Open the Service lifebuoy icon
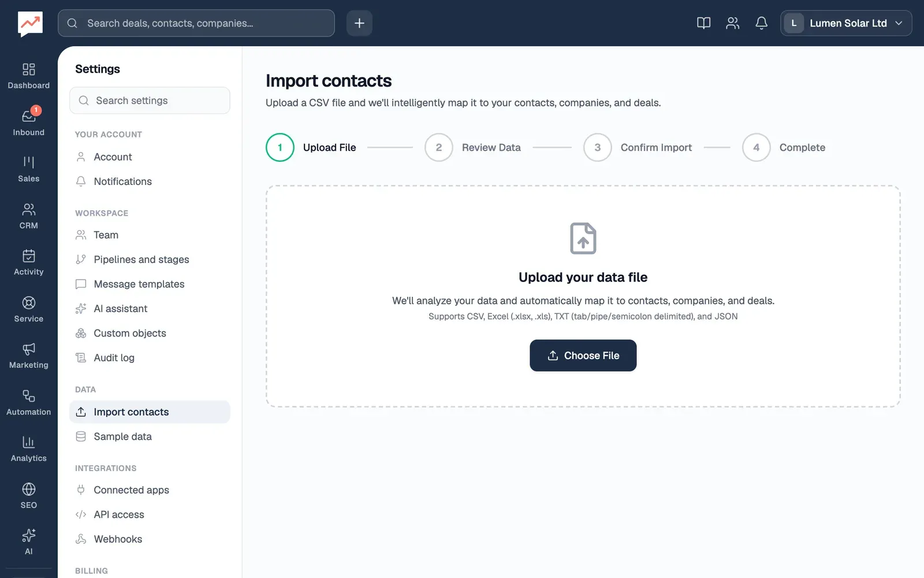This screenshot has width=924, height=578. [28, 303]
